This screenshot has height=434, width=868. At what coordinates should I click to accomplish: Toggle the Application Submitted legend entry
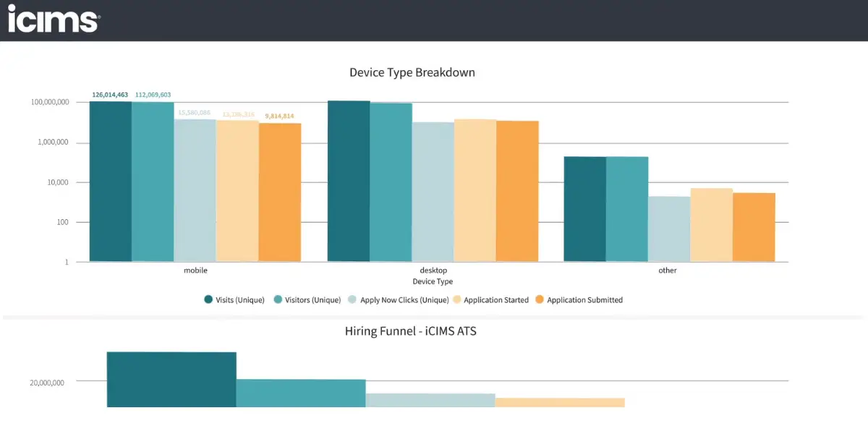(x=579, y=300)
